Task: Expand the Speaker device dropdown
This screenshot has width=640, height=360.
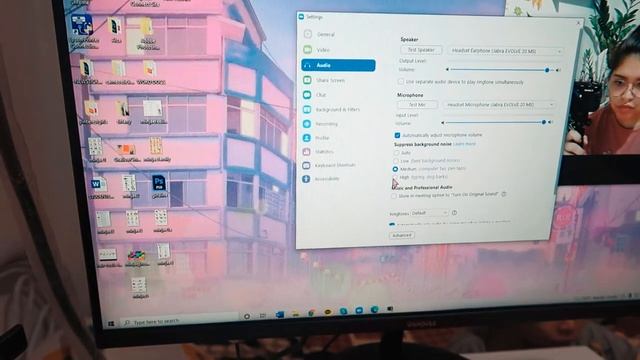Action: [506, 51]
